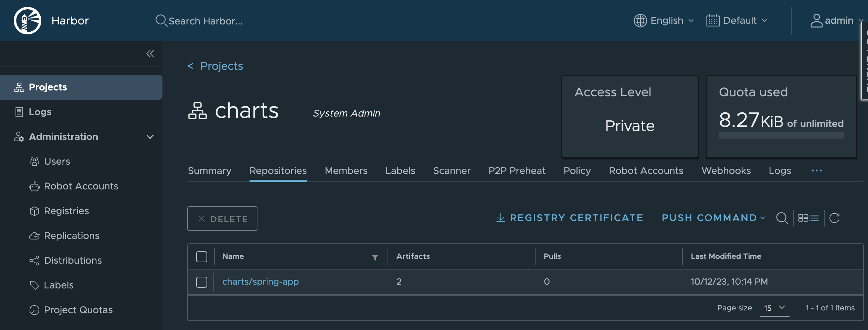Click the charts project hierarchy icon
This screenshot has height=330, width=868.
[x=198, y=111]
